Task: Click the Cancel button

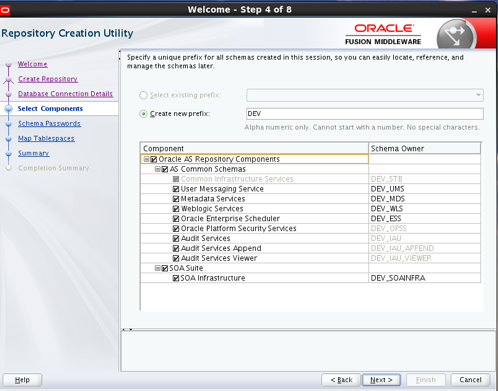Action: tap(470, 380)
